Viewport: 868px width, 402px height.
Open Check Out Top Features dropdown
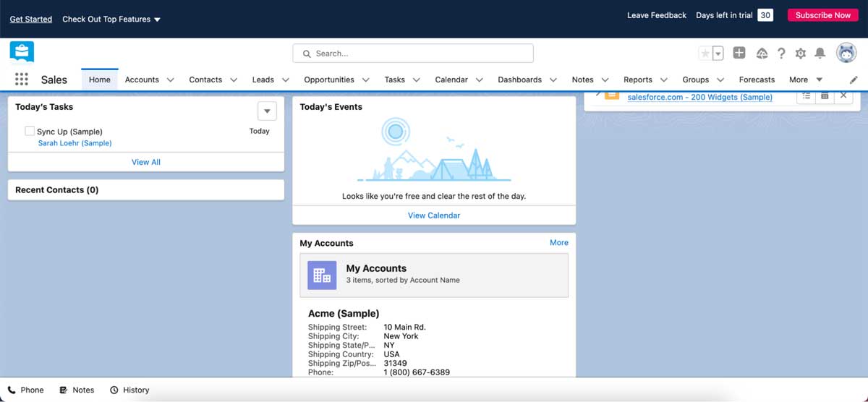tap(111, 19)
